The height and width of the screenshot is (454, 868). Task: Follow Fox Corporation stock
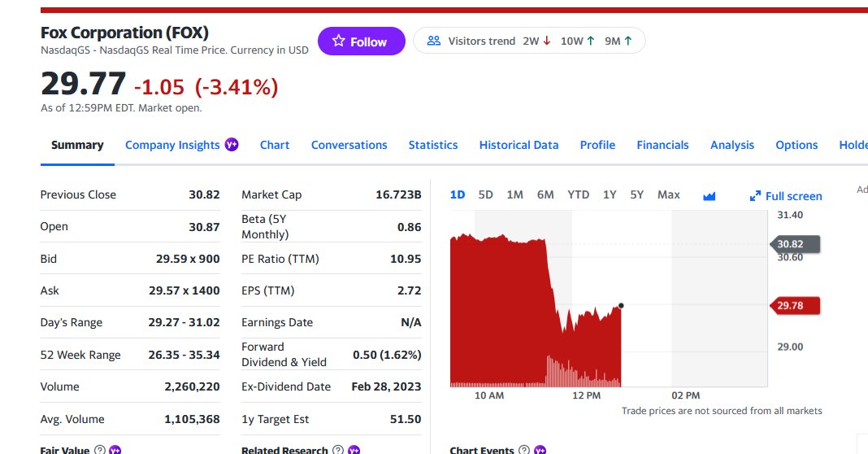pyautogui.click(x=361, y=41)
